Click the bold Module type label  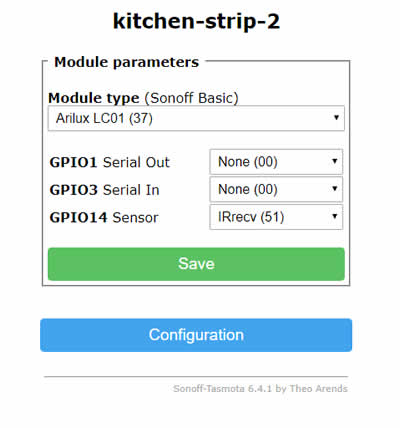[94, 98]
